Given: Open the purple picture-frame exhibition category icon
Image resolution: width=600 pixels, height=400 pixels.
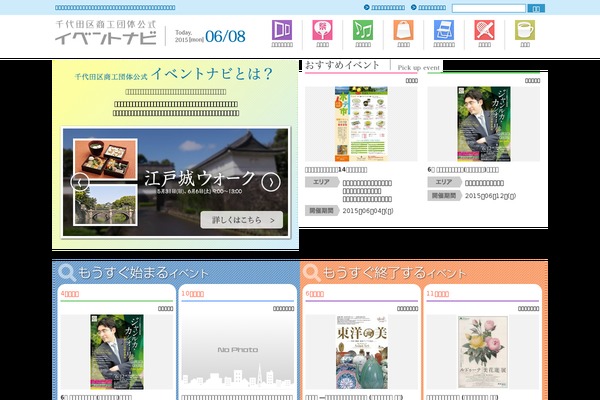Looking at the screenshot, I should point(282,30).
